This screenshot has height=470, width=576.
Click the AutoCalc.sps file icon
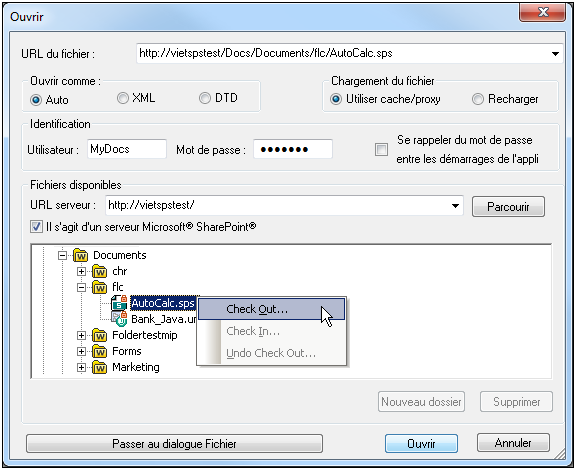tap(119, 303)
